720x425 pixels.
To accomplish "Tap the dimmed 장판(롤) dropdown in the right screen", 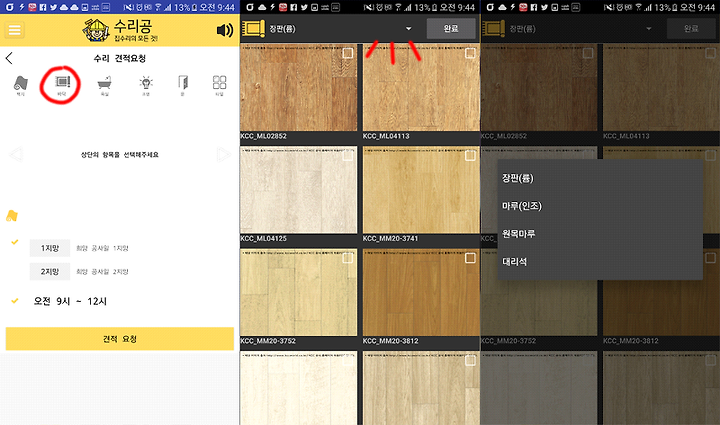I will (x=581, y=28).
